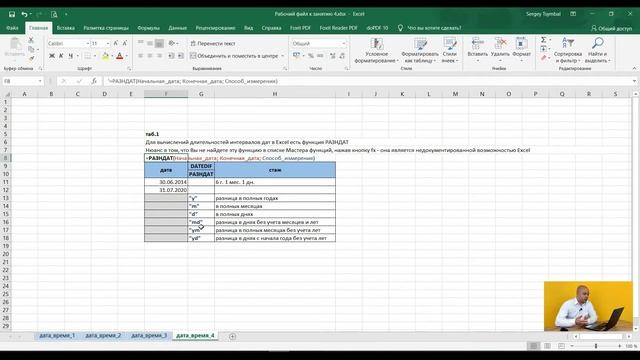Viewport: 640px width, 360px height.
Task: Click the Cut scissors icon
Action: click(31, 40)
